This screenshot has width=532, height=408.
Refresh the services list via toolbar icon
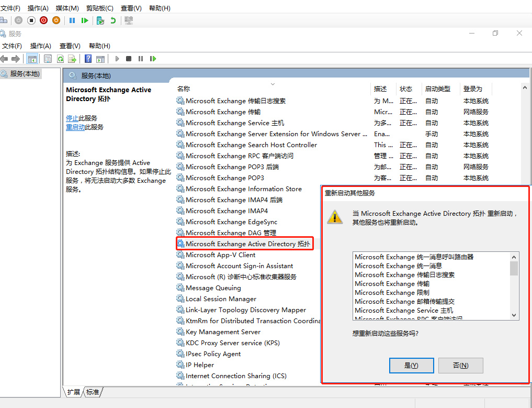coord(60,59)
